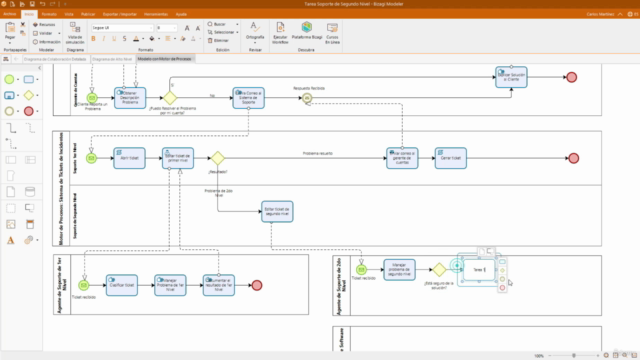
Task: Expand the Buscar dropdown arrow
Action: click(x=237, y=24)
